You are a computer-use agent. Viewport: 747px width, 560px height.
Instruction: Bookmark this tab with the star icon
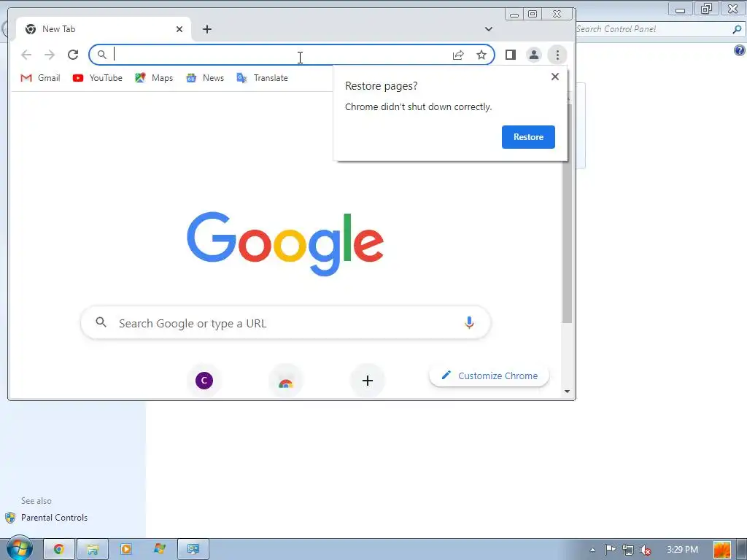[481, 55]
